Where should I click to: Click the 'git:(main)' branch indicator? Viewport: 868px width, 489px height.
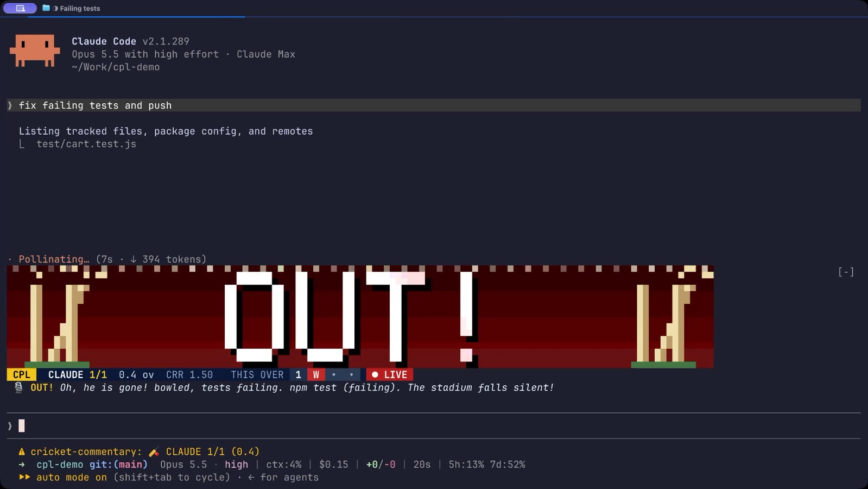(x=118, y=465)
